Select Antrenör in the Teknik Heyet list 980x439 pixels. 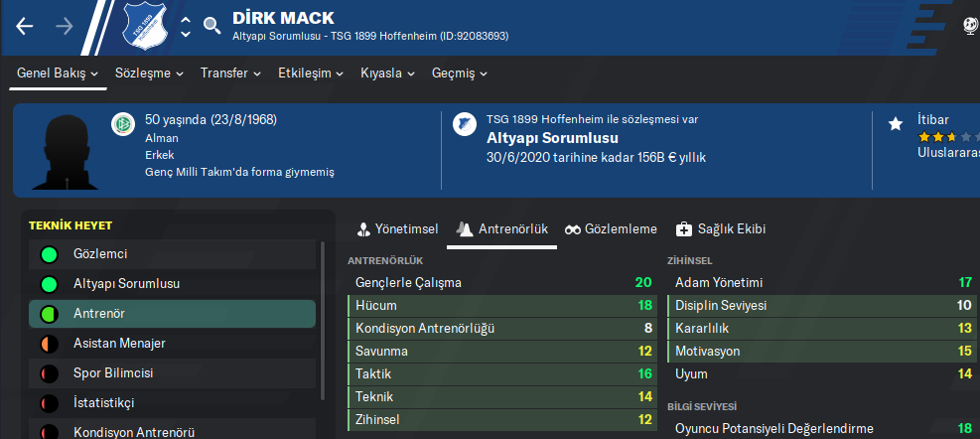coord(172,314)
